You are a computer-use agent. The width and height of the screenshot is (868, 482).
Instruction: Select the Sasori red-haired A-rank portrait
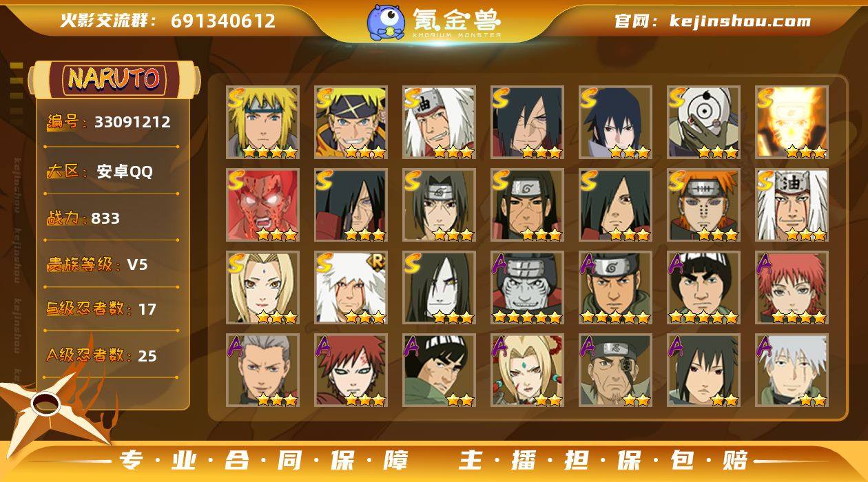792,287
